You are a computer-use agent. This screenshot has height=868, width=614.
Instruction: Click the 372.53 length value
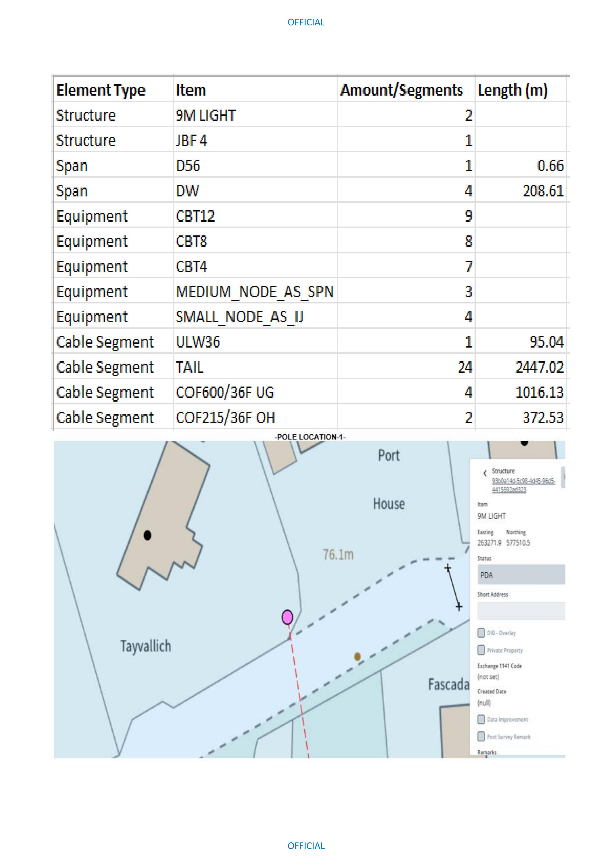coord(543,418)
